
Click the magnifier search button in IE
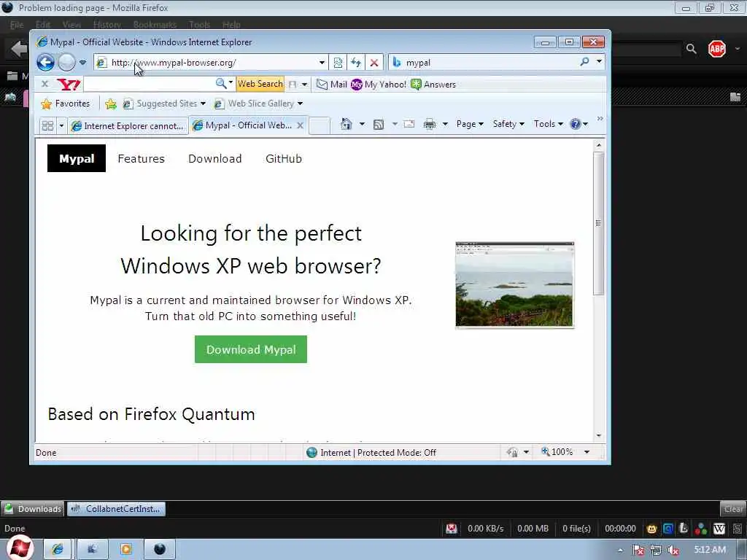(x=584, y=62)
